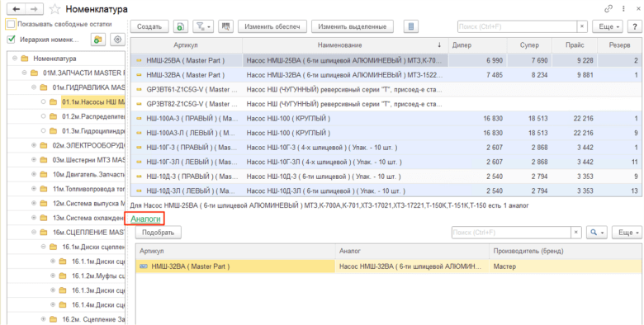Open the upper Еще menu
This screenshot has width=644, height=325.
(608, 26)
